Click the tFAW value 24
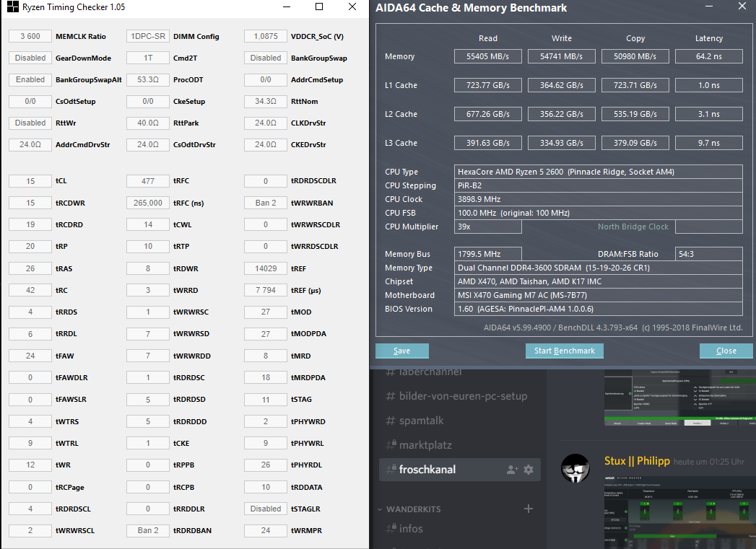The height and width of the screenshot is (549, 756). 30,356
